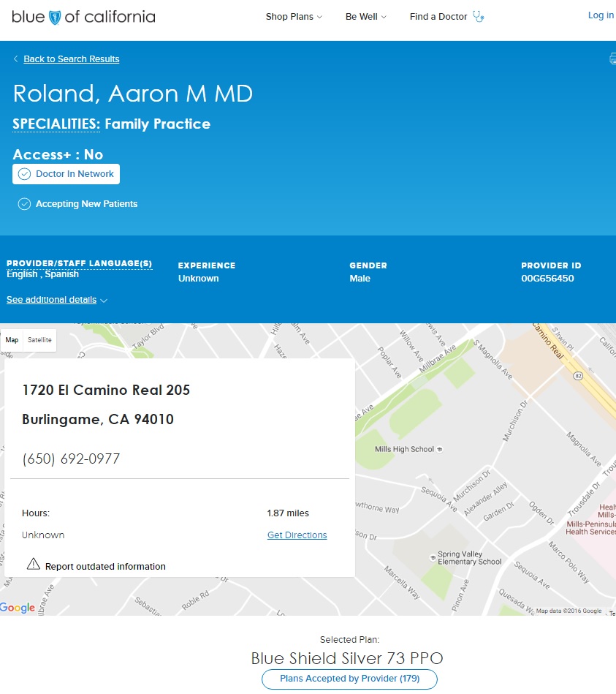The height and width of the screenshot is (694, 616).
Task: Click the doctor name Roland, Aaron M MD
Action: click(133, 94)
